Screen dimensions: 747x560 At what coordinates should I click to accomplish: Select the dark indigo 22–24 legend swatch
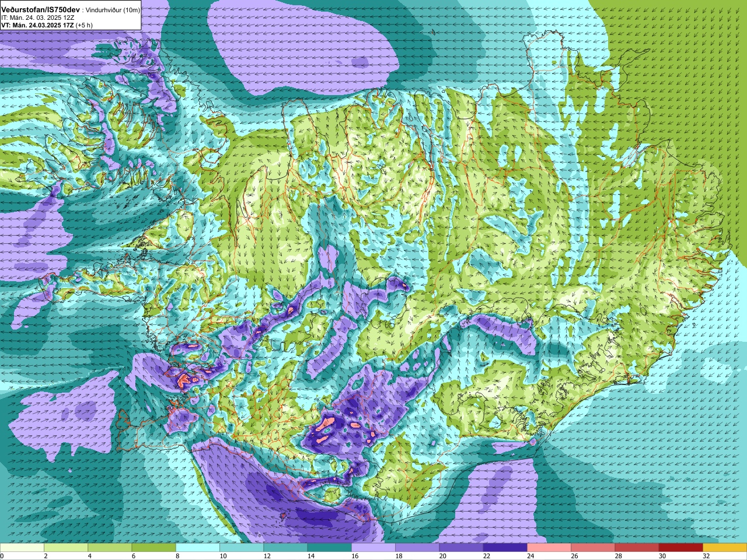pos(505,548)
